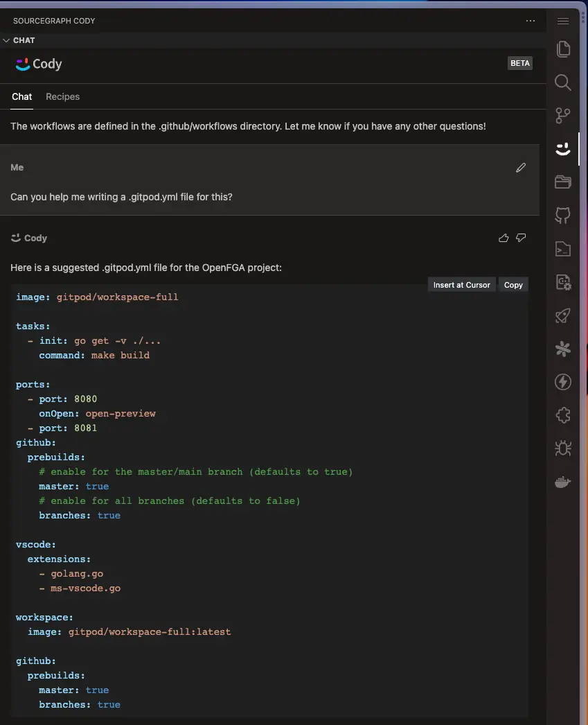Open Source Control branch icon

(563, 116)
